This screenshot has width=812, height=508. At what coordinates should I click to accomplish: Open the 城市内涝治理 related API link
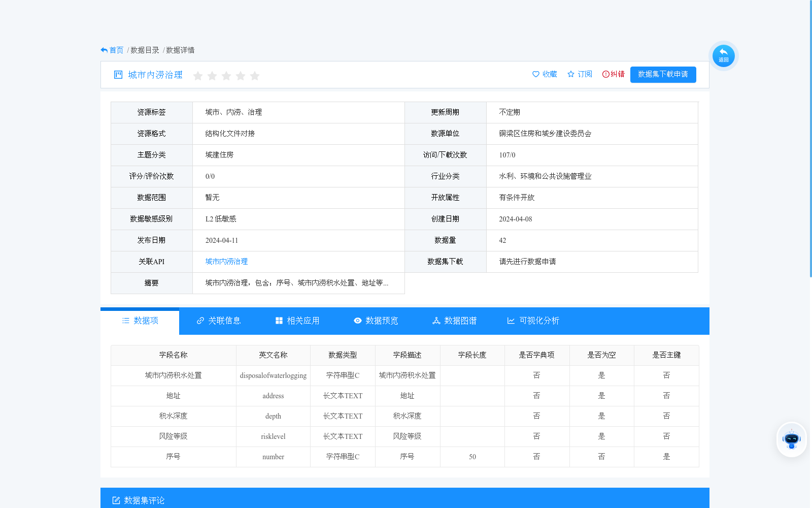pos(226,262)
